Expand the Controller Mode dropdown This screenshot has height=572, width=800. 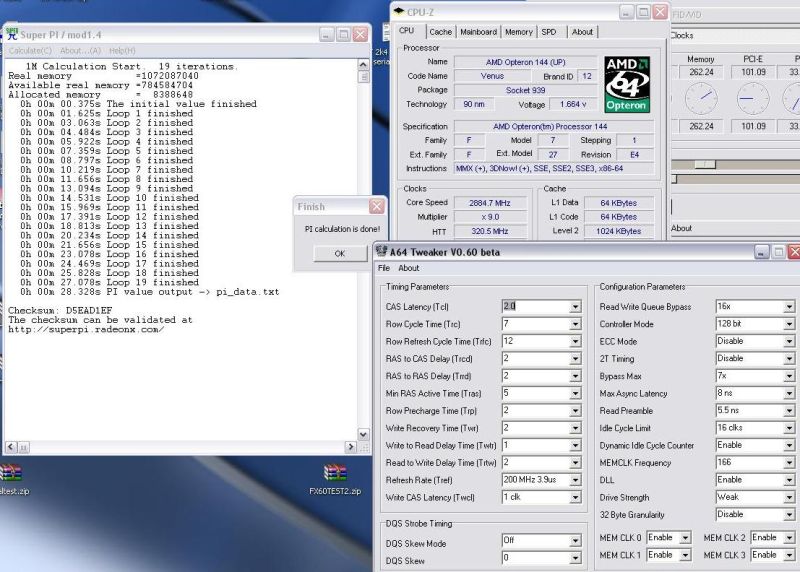click(789, 324)
